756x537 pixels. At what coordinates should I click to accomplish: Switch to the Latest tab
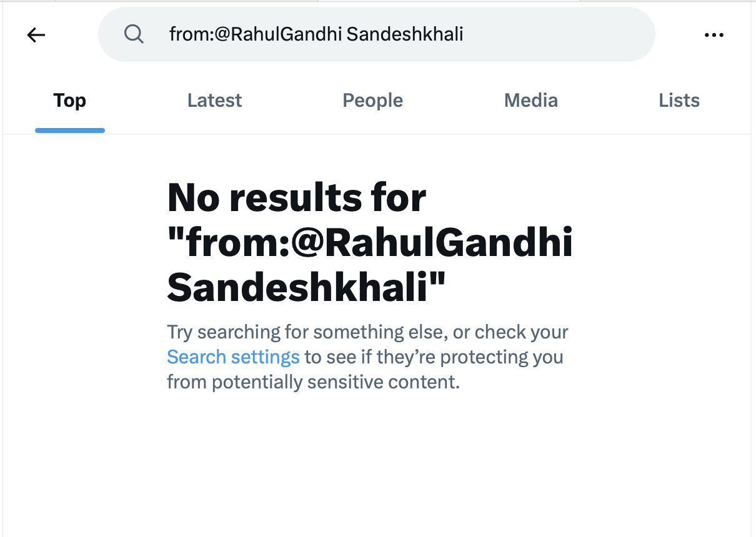click(x=214, y=101)
